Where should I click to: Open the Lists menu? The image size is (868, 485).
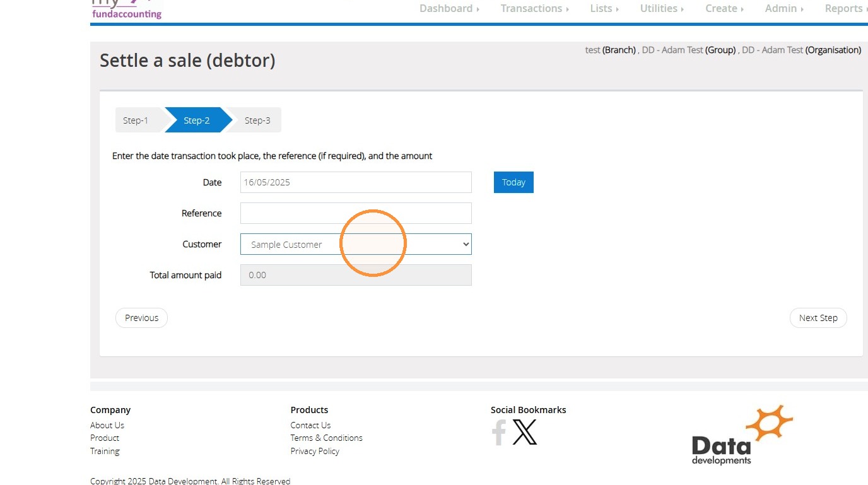point(604,8)
